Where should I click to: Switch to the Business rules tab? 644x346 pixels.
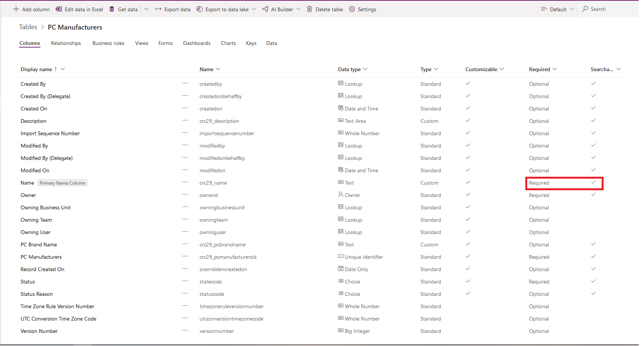pos(108,43)
